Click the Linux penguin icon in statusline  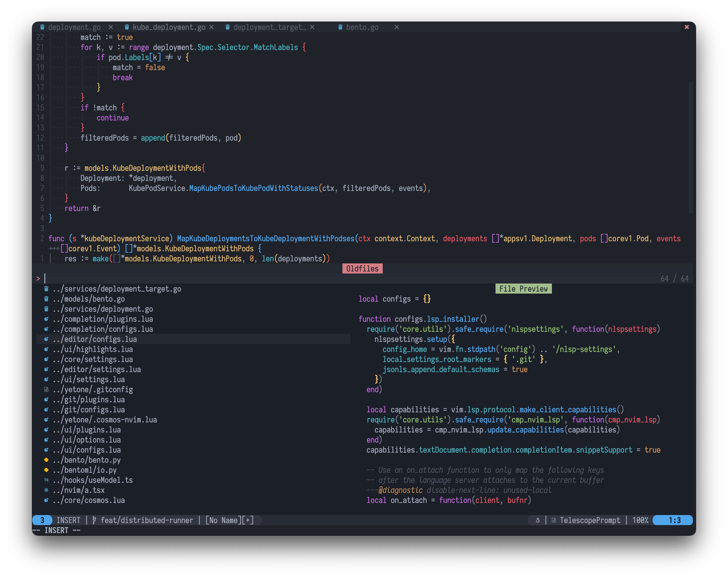538,520
